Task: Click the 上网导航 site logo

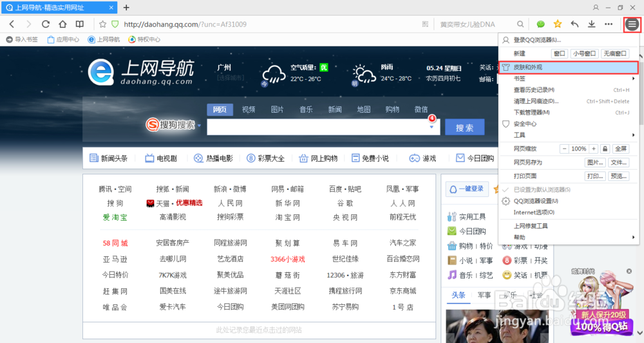Action: (141, 72)
